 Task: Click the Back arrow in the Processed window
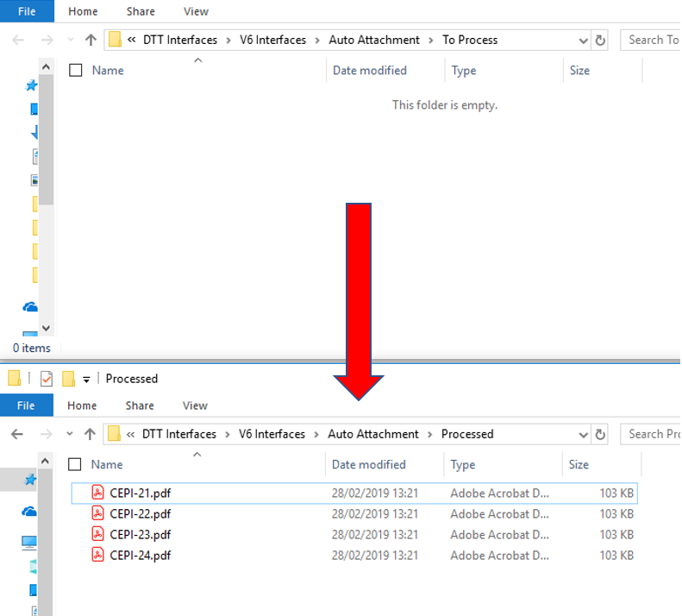click(x=17, y=434)
